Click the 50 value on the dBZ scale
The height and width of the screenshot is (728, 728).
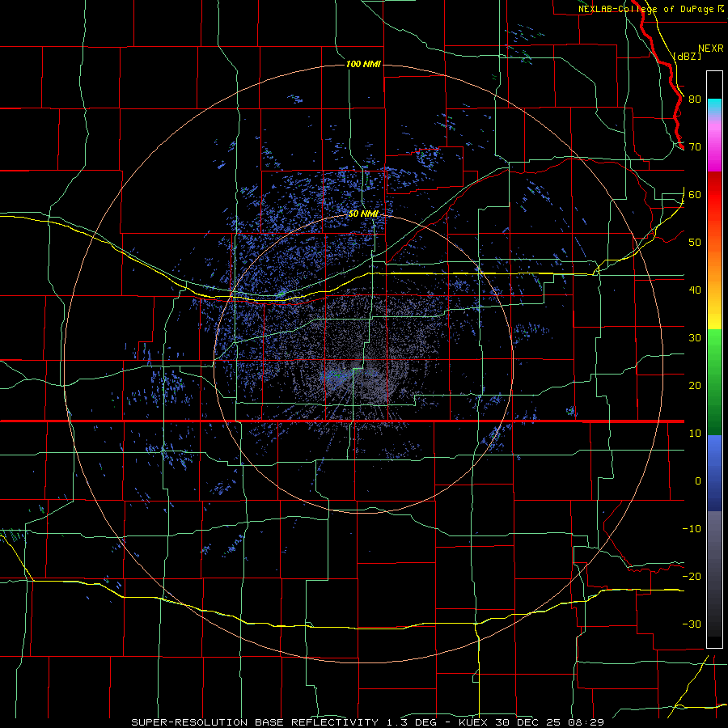click(x=695, y=243)
